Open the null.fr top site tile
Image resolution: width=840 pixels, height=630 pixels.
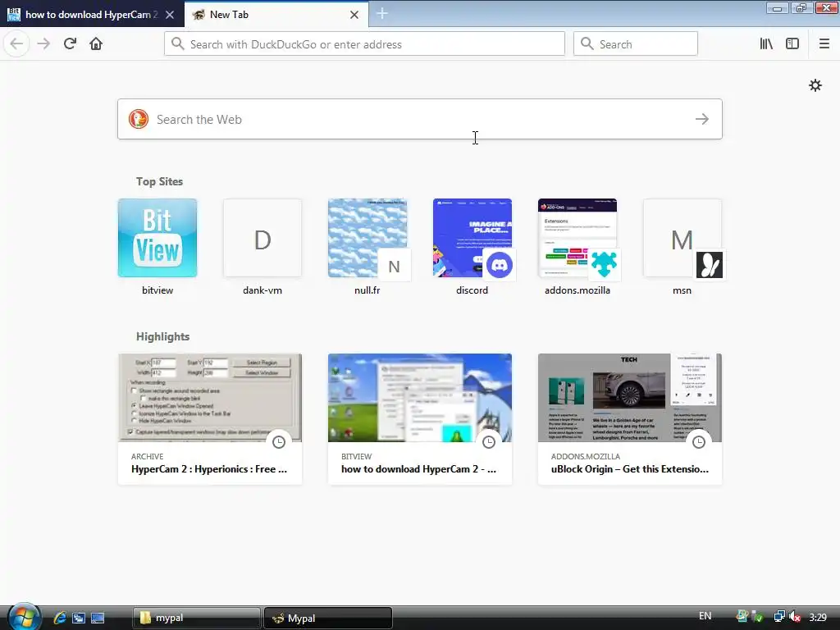pos(367,238)
